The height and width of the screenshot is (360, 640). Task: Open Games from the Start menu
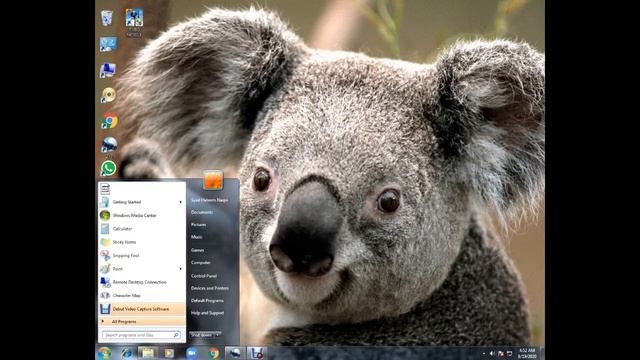(197, 250)
